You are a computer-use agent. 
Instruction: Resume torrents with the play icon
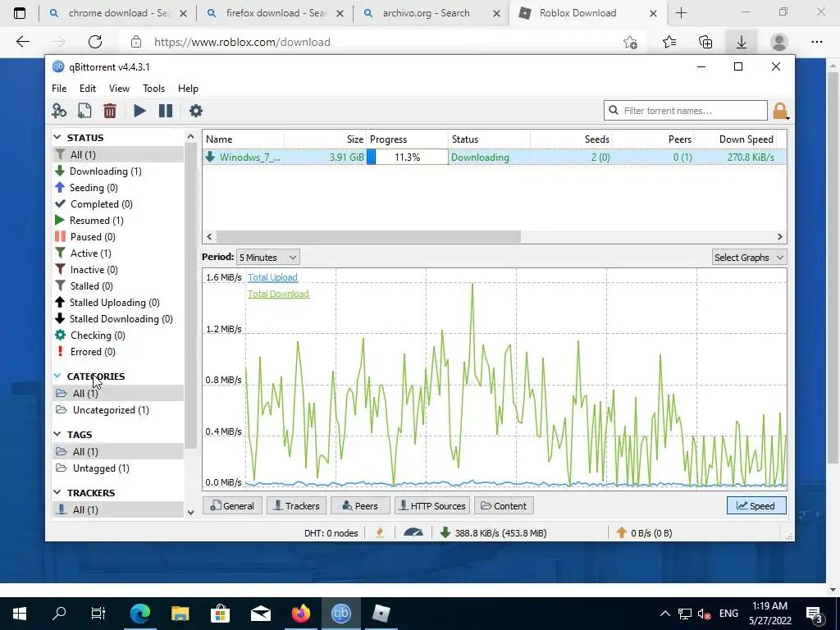coord(139,111)
